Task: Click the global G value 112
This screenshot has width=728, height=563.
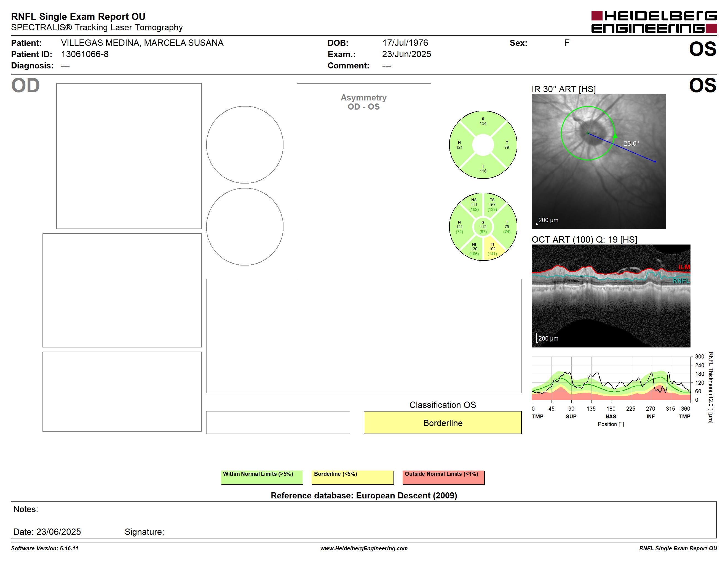Action: point(483,227)
